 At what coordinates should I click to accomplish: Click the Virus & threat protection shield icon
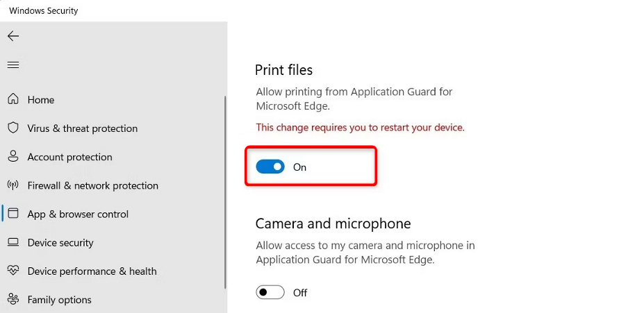[x=13, y=128]
